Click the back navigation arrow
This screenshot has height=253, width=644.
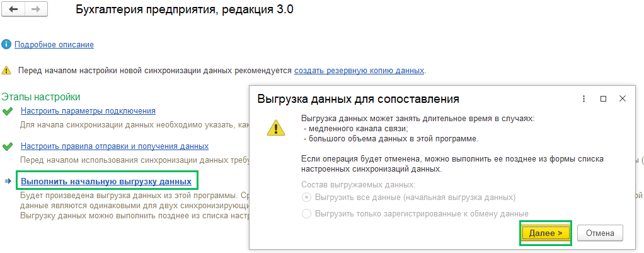click(14, 9)
